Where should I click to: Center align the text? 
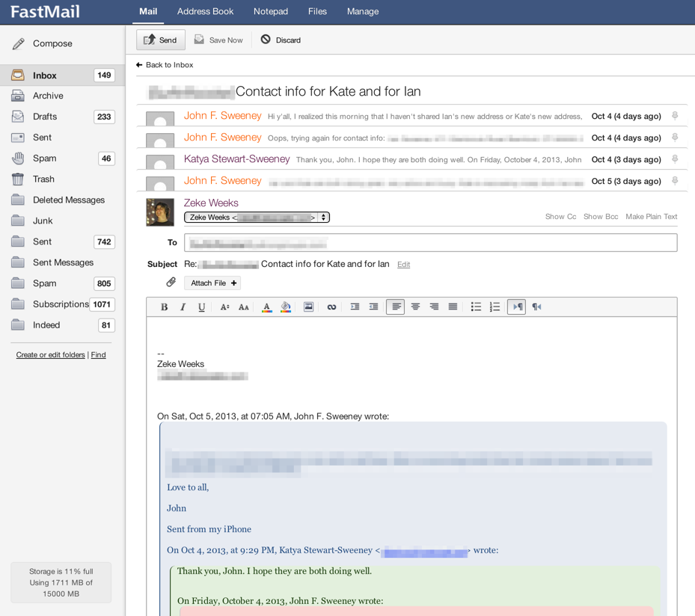tap(415, 307)
